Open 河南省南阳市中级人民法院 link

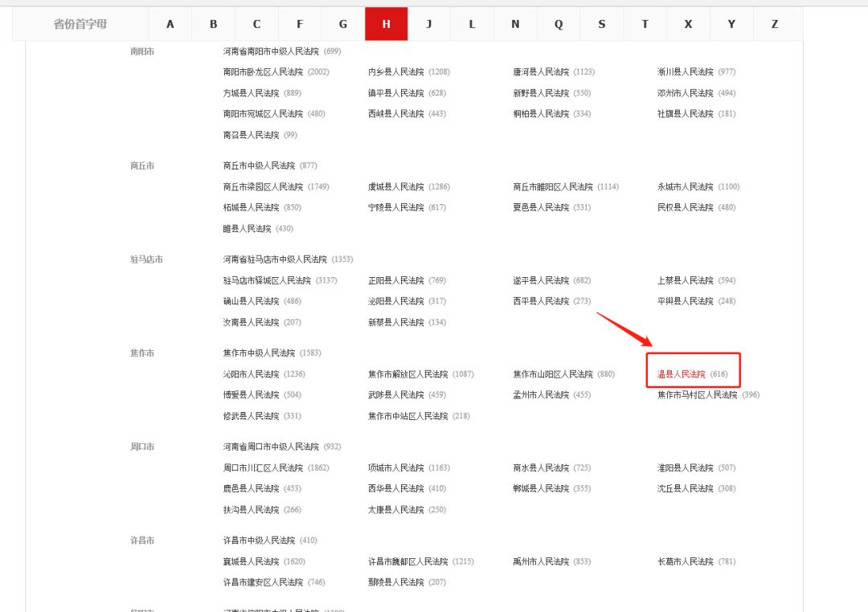click(x=271, y=51)
